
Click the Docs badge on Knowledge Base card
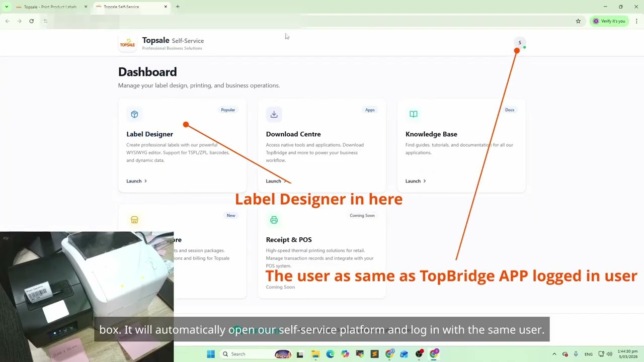[510, 110]
